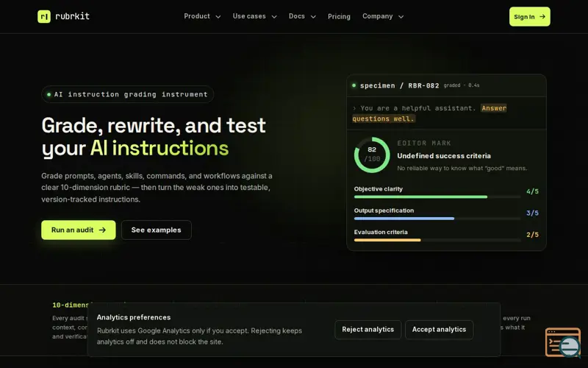This screenshot has height=368, width=588.
Task: Click the rubrkit brand name
Action: pyautogui.click(x=72, y=16)
